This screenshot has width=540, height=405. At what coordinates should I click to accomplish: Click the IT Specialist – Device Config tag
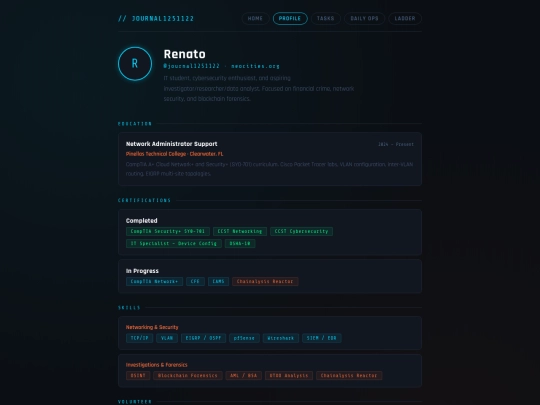(x=174, y=243)
